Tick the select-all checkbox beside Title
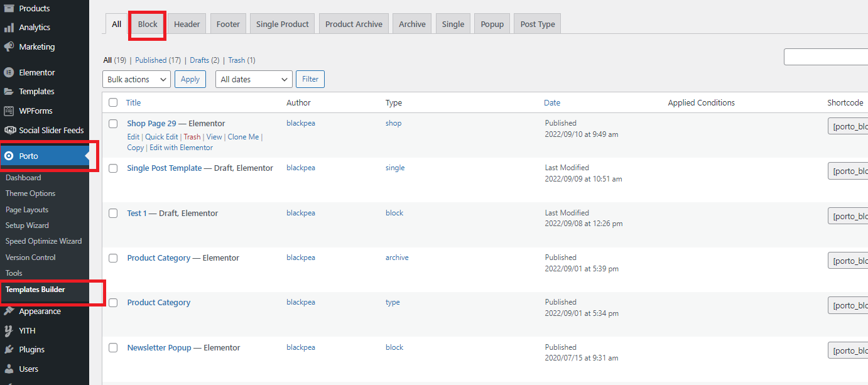 coord(113,102)
